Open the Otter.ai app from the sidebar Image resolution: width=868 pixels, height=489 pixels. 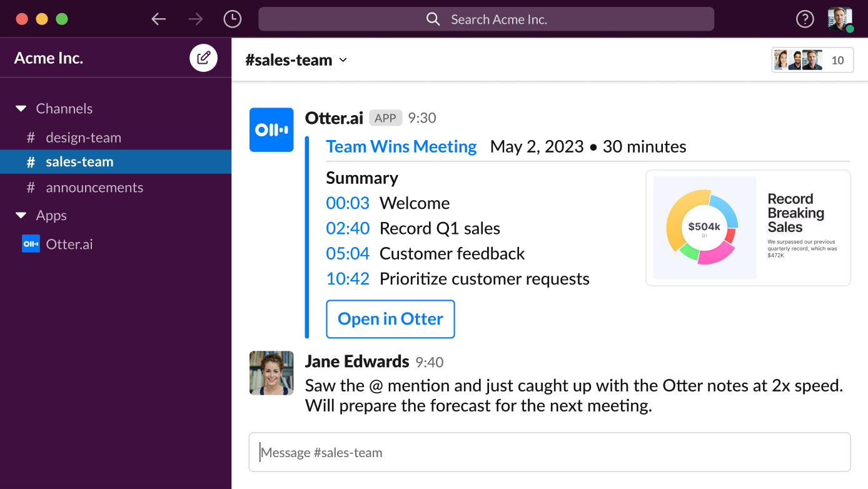69,244
